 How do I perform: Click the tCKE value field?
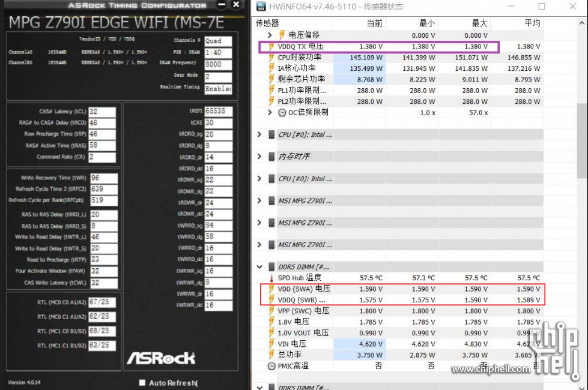tap(218, 123)
